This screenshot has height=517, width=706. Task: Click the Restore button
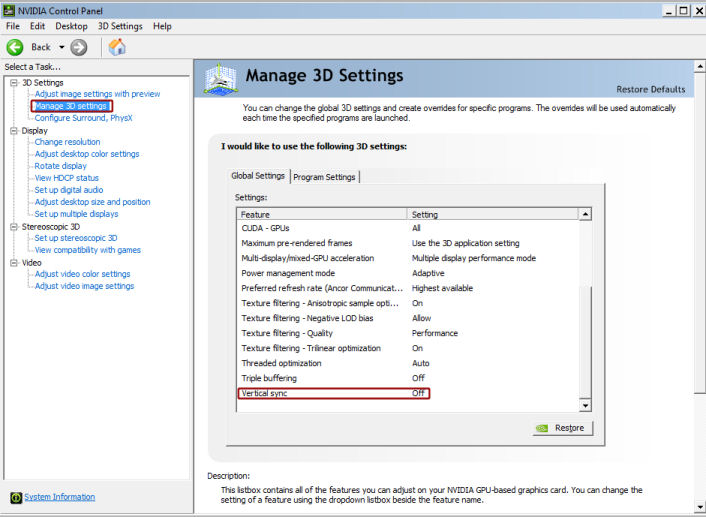562,428
